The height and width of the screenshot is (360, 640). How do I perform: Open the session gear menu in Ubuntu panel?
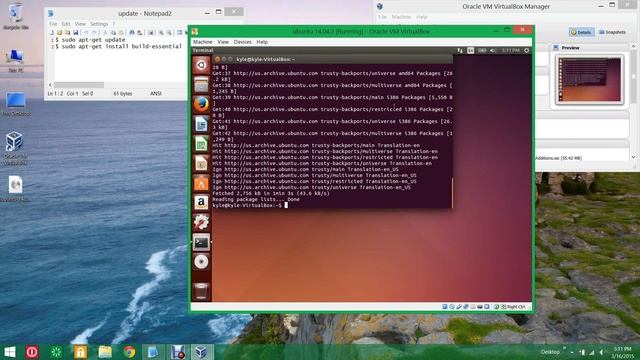527,50
